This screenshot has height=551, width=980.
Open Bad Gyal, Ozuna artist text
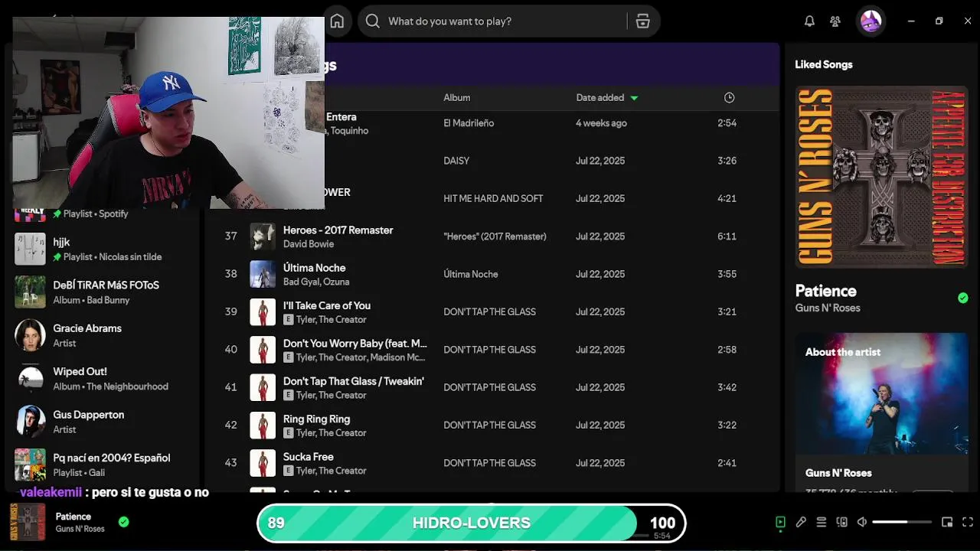316,282
